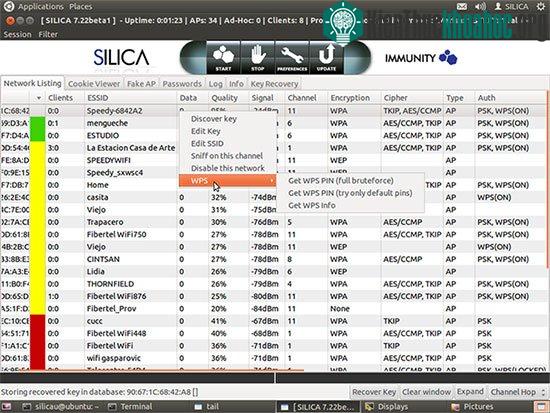The image size is (550, 413).
Task: Select the Trapacero network row
Action: point(273,222)
